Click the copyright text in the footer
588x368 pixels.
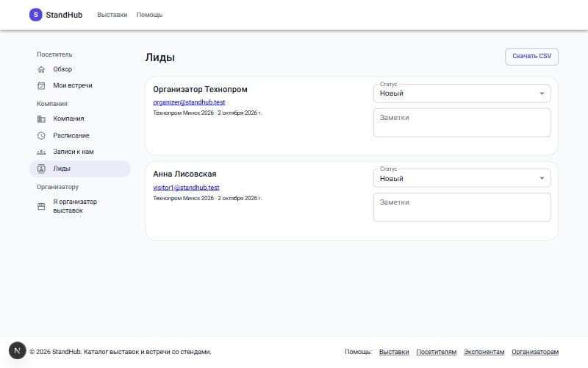[x=121, y=352]
